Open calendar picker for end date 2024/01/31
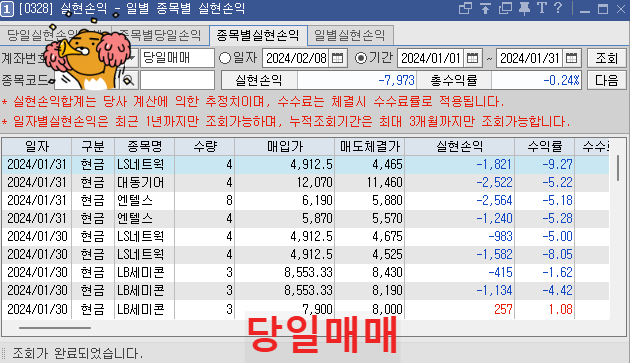 [x=571, y=58]
